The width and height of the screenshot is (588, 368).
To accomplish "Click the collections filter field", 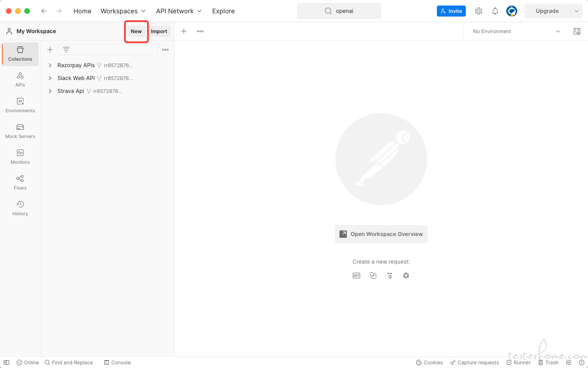I will (107, 50).
